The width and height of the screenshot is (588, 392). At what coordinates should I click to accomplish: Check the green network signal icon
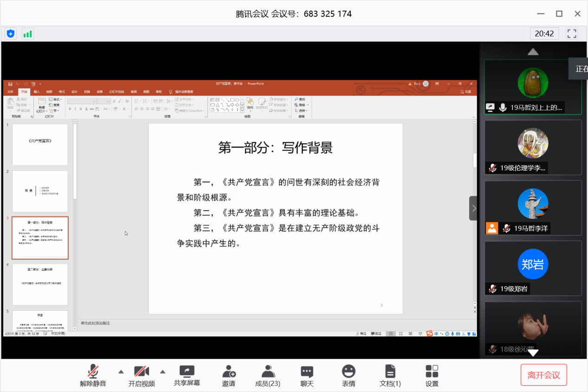click(x=28, y=33)
